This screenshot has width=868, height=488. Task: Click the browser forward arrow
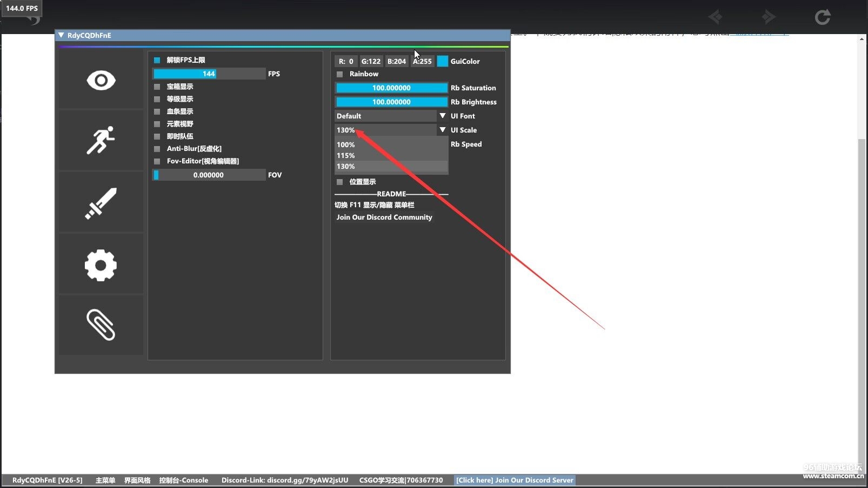pos(768,17)
